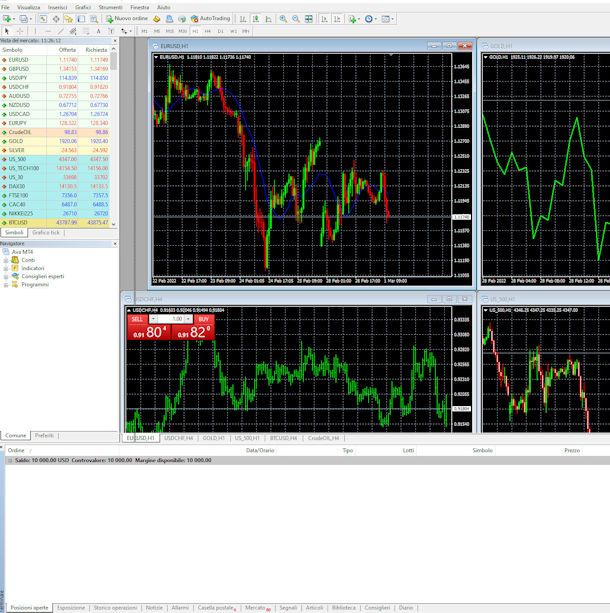Click SELL on USDCHF chart
The height and width of the screenshot is (613, 610).
click(x=137, y=319)
